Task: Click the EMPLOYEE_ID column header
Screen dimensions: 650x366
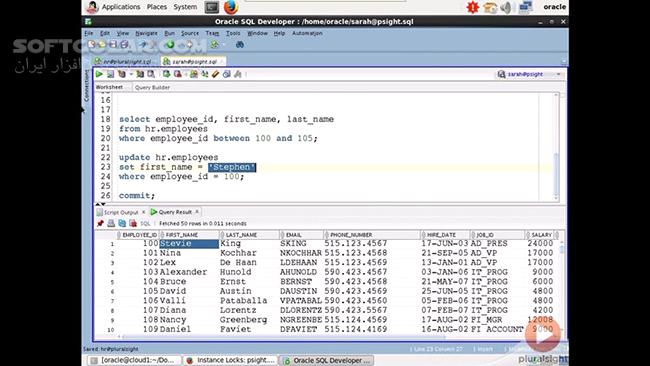Action: [138, 235]
